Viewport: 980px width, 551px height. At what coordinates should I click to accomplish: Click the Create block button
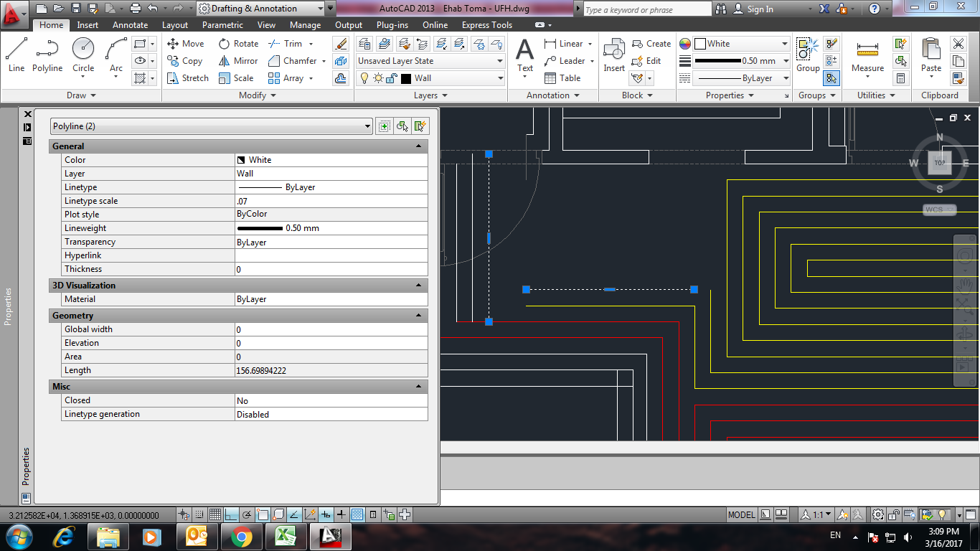[651, 44]
